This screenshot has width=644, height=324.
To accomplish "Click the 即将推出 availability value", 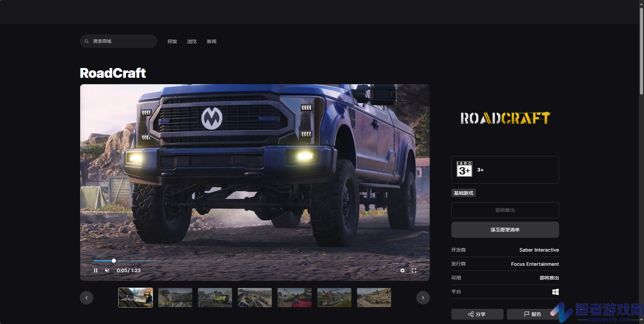I will [x=549, y=278].
